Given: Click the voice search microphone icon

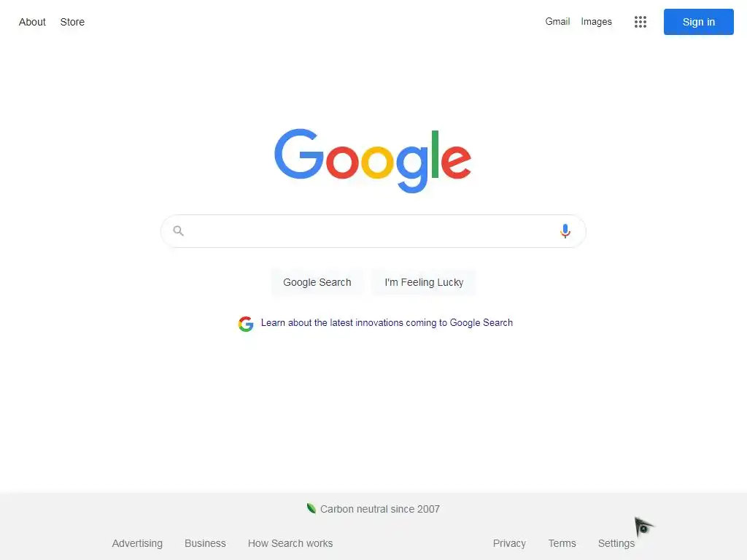Looking at the screenshot, I should tap(565, 231).
